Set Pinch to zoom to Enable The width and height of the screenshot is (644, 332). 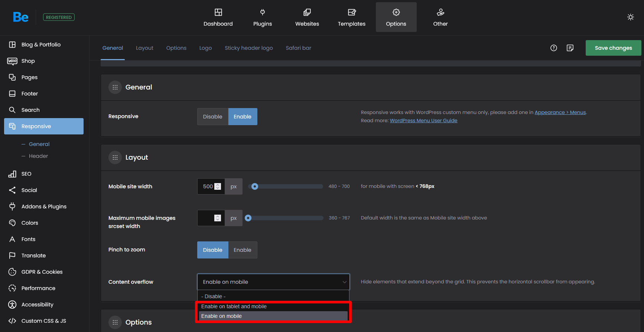pos(243,250)
